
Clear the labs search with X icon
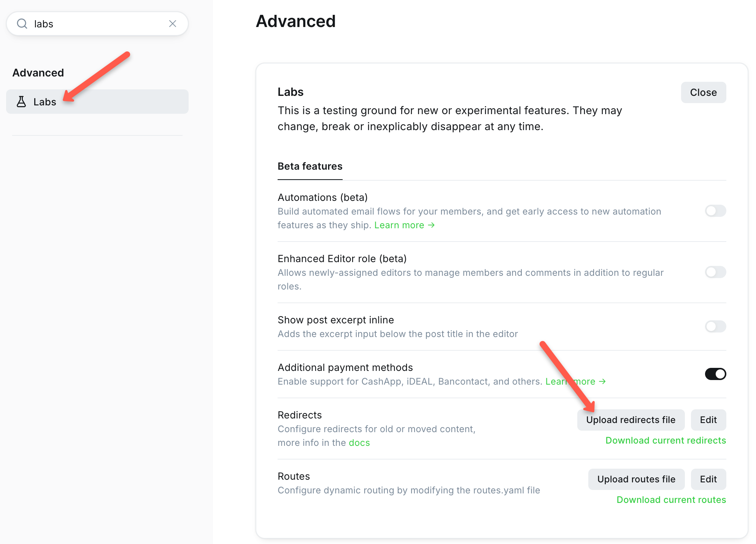coord(173,24)
